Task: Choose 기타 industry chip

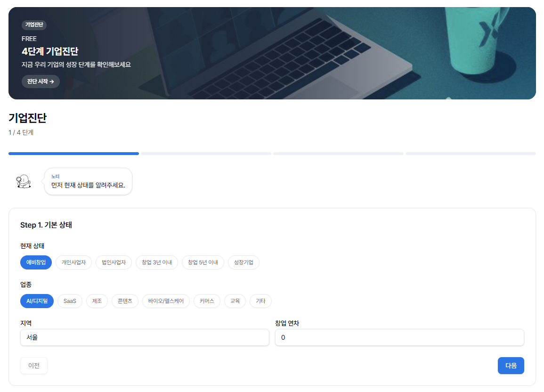Action: [x=260, y=301]
